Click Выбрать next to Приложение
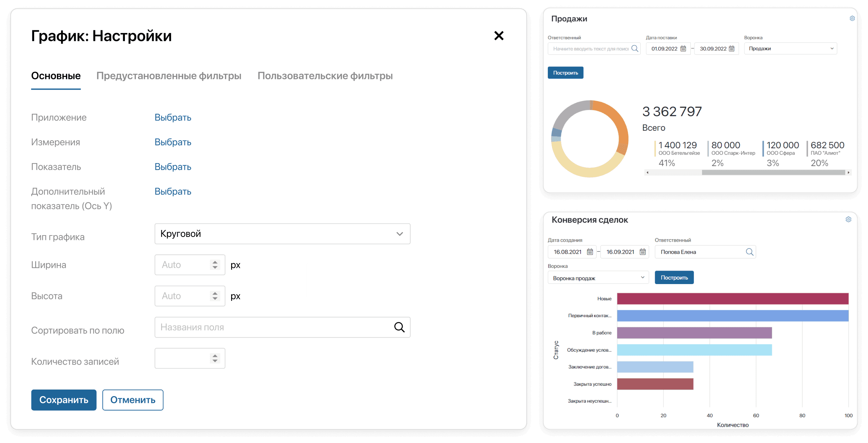Image resolution: width=868 pixels, height=443 pixels. point(173,118)
